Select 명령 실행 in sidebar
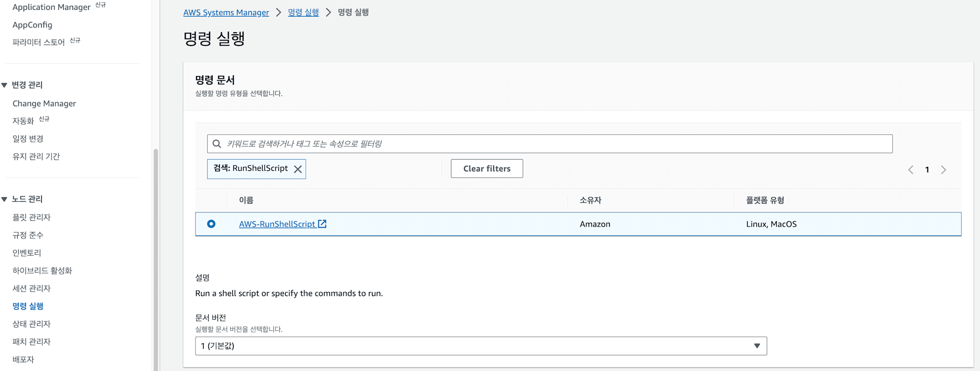This screenshot has height=371, width=980. tap(28, 306)
